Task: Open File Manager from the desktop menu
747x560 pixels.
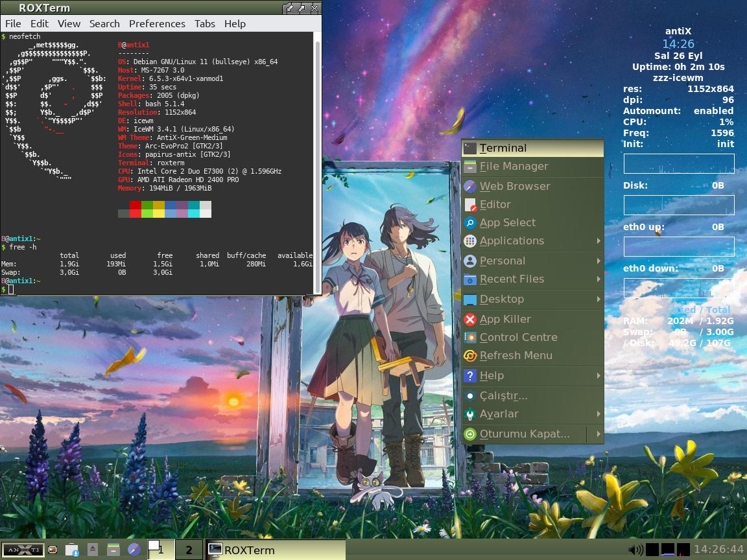Action: pos(532,166)
